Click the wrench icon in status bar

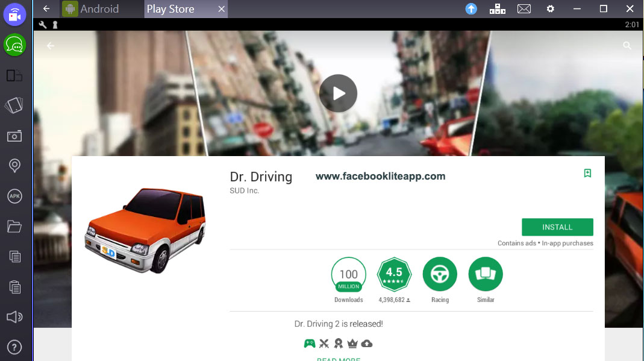click(43, 25)
